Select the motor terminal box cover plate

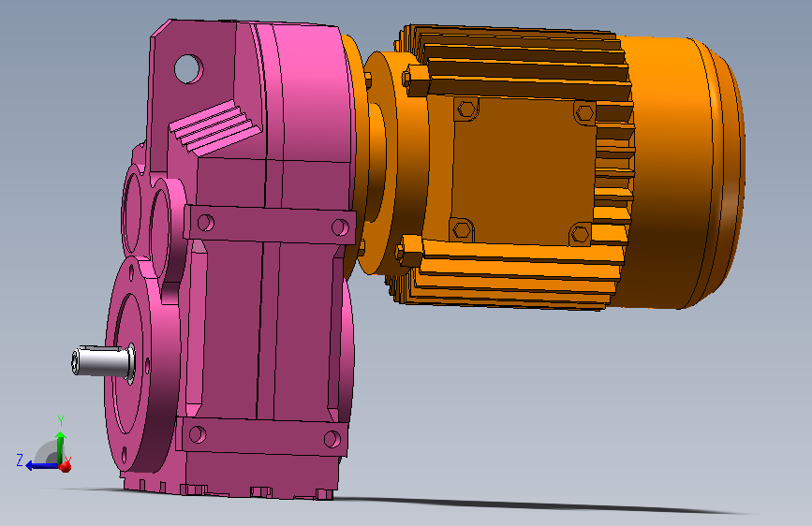pyautogui.click(x=523, y=171)
